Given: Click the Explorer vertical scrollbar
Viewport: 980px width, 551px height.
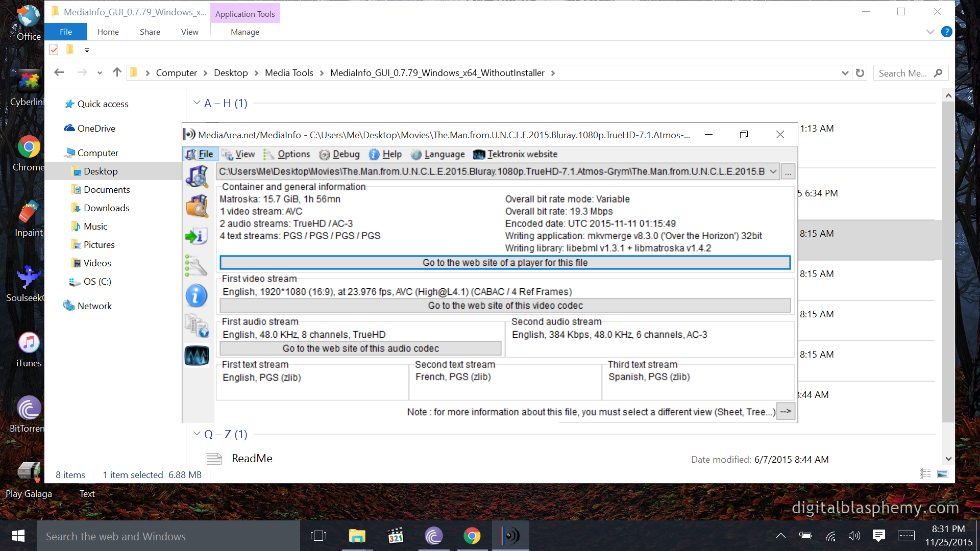Looking at the screenshot, I should pos(948,262).
